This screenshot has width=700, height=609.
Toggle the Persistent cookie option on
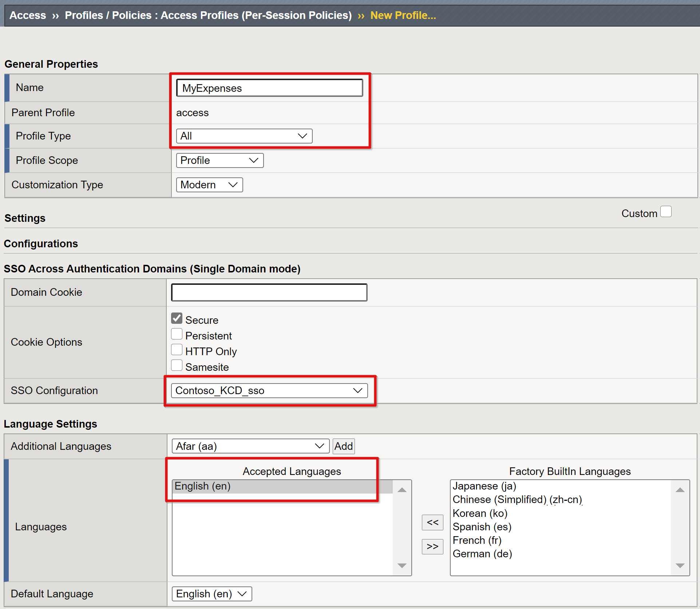(x=177, y=335)
